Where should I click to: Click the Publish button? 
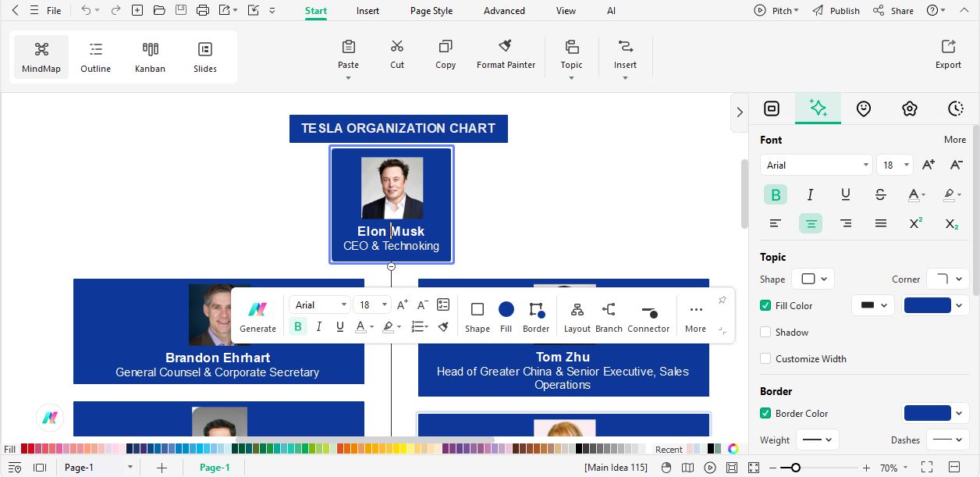point(836,11)
